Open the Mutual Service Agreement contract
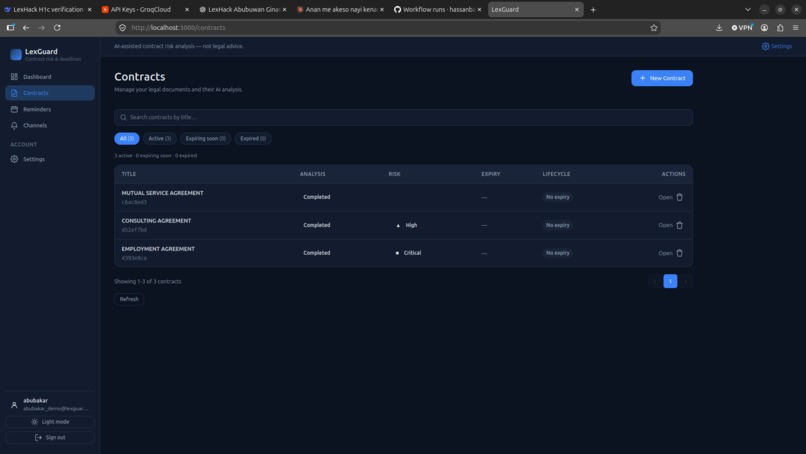The width and height of the screenshot is (806, 454). pyautogui.click(x=665, y=197)
